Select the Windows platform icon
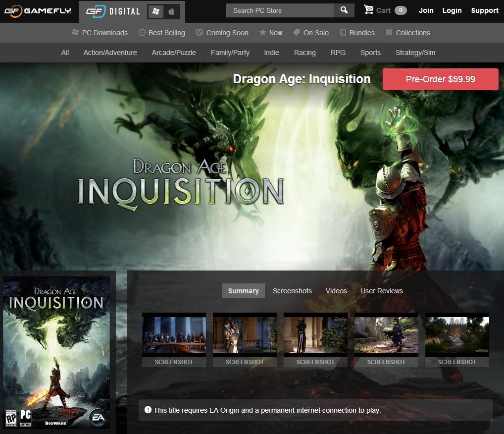This screenshot has width=504, height=434. (x=156, y=11)
